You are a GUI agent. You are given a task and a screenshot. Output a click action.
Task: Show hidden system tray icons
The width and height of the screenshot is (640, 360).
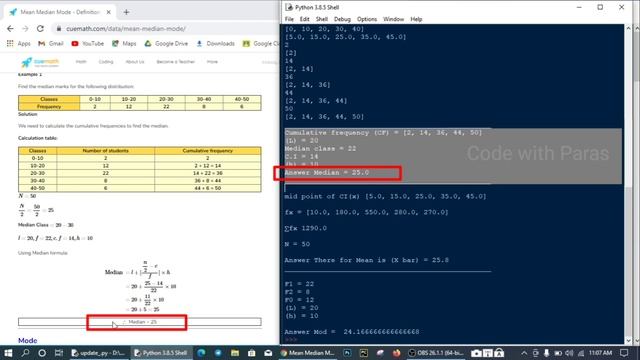(524, 353)
